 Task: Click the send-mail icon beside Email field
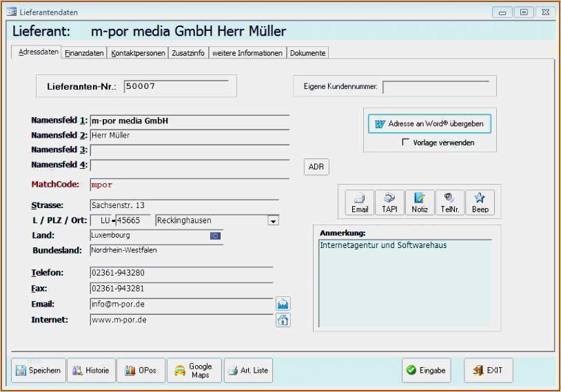coord(283,304)
